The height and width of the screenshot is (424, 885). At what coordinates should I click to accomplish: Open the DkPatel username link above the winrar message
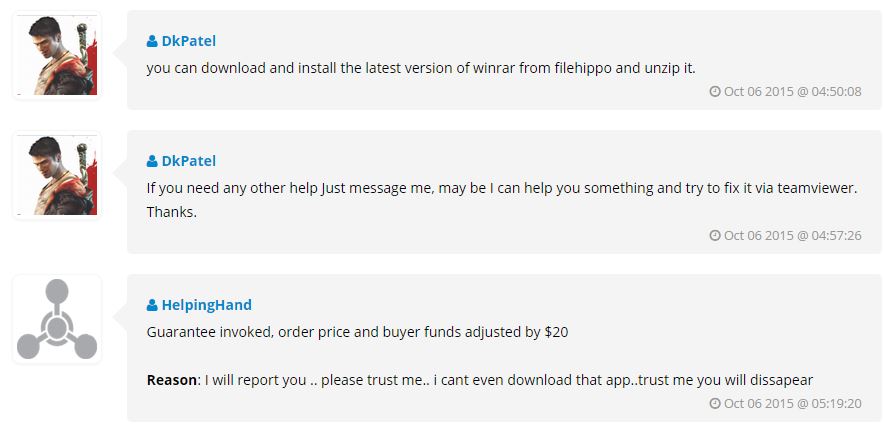(x=189, y=42)
